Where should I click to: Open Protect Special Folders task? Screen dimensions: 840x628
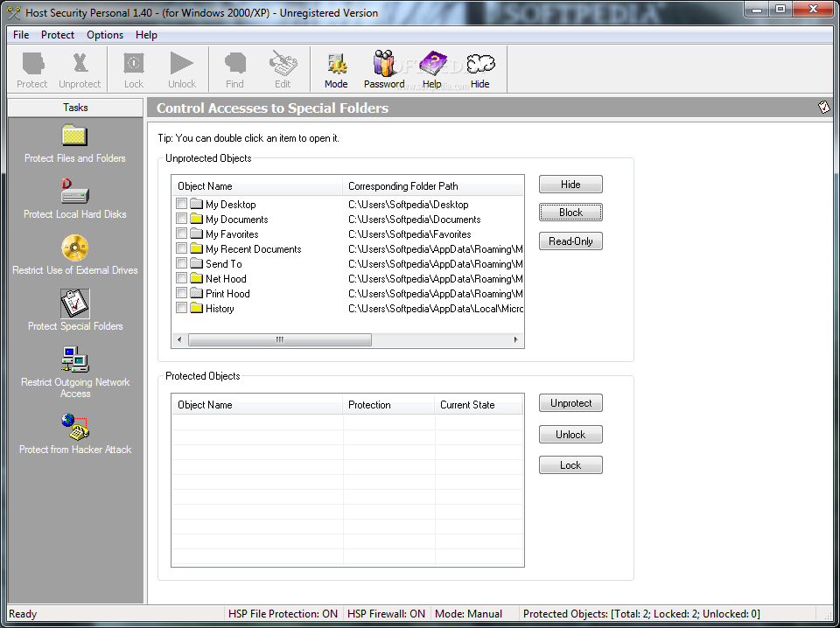75,311
